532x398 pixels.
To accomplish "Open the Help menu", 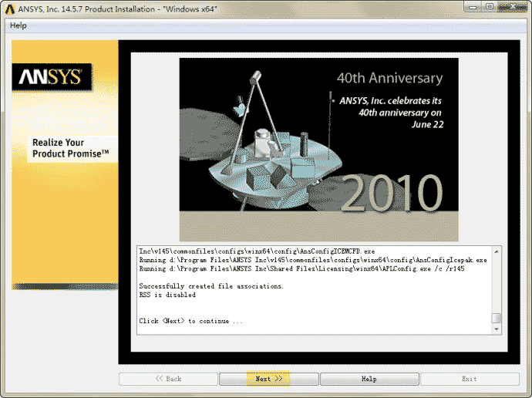I will point(18,25).
